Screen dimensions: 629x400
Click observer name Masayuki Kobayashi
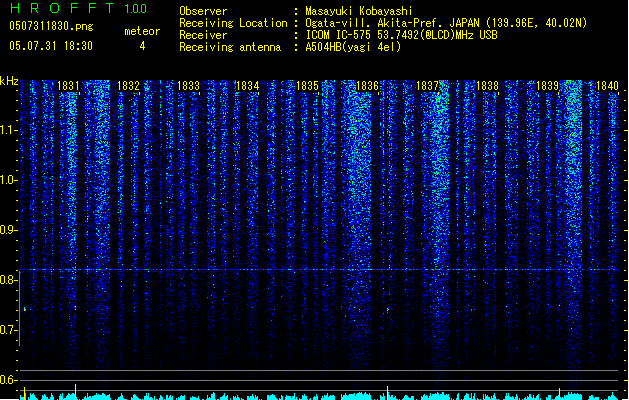tap(359, 11)
